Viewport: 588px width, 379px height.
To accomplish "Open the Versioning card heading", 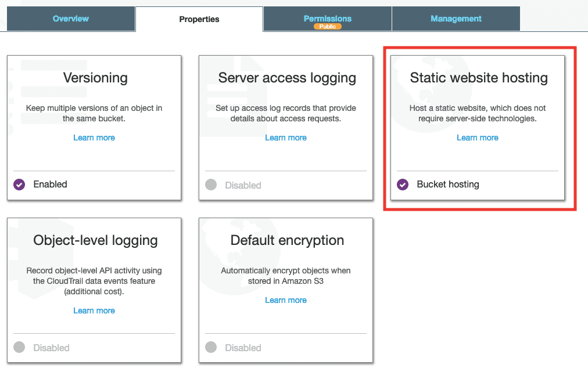I will [x=95, y=78].
